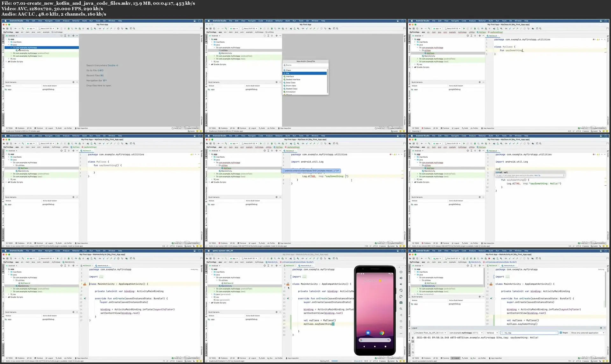The width and height of the screenshot is (611, 364).
Task: Select Data Class in the New Kotlin Class/File list
Action: pyautogui.click(x=305, y=82)
